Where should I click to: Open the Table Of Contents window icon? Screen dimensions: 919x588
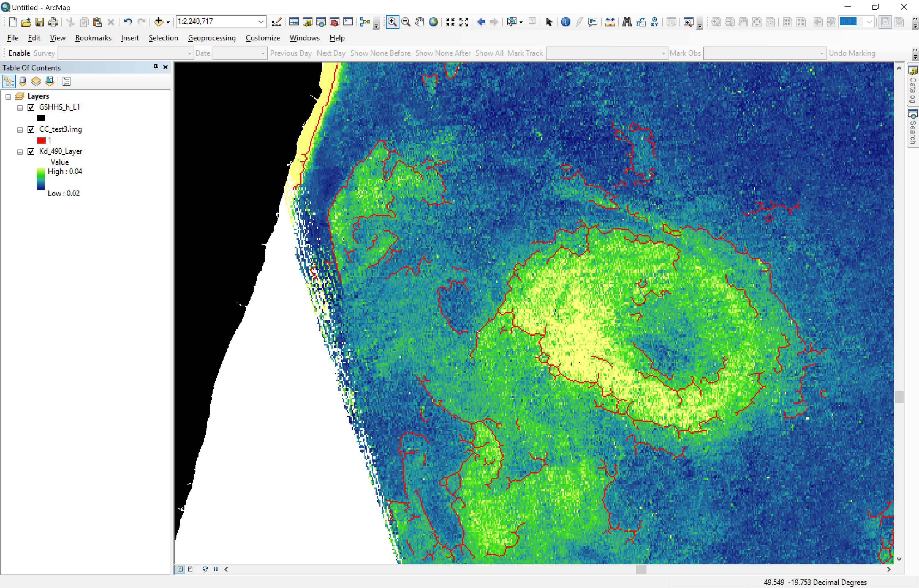(294, 22)
